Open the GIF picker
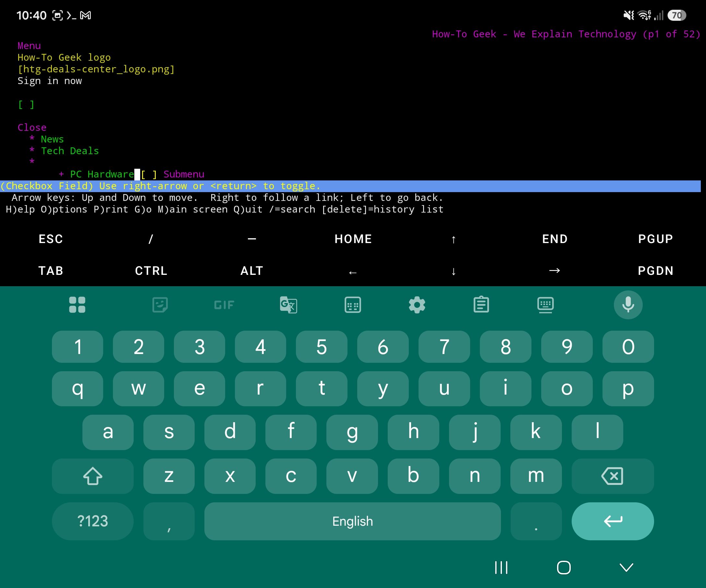The width and height of the screenshot is (706, 588). 224,305
